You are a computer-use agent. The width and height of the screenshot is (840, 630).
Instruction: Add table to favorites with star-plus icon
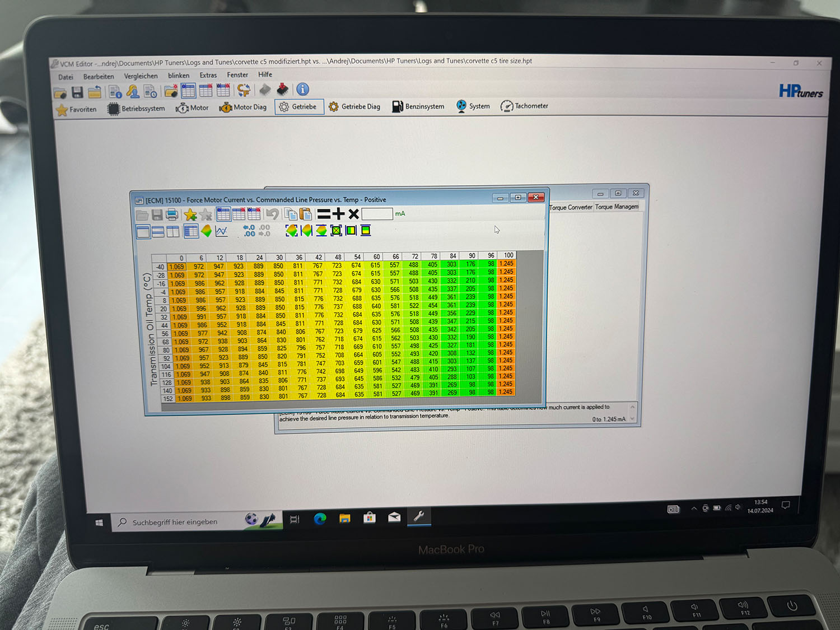(x=190, y=214)
